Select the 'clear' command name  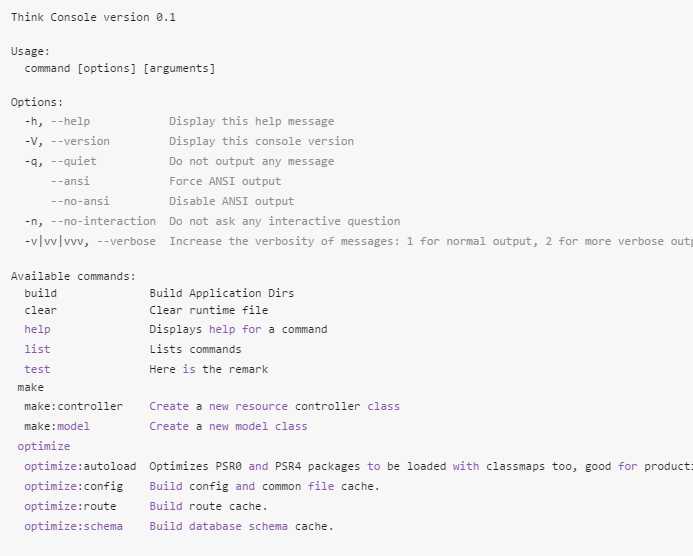coord(41,310)
